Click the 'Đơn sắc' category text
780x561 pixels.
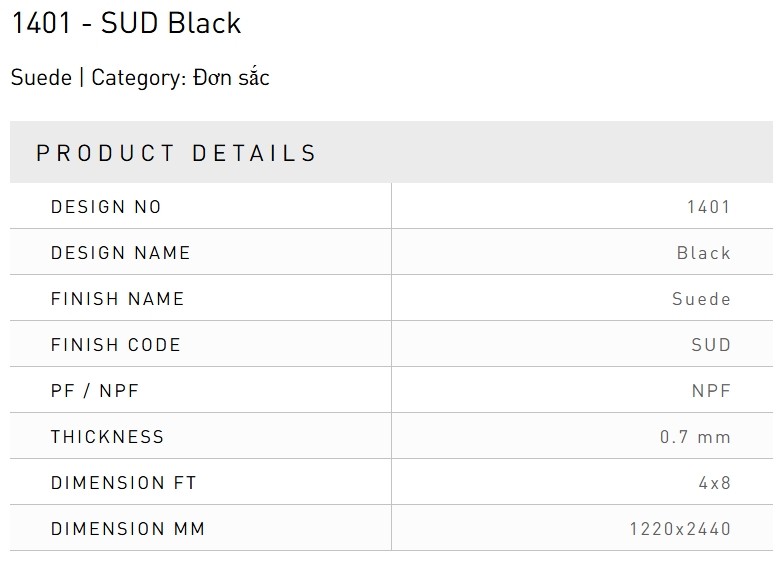tap(232, 78)
